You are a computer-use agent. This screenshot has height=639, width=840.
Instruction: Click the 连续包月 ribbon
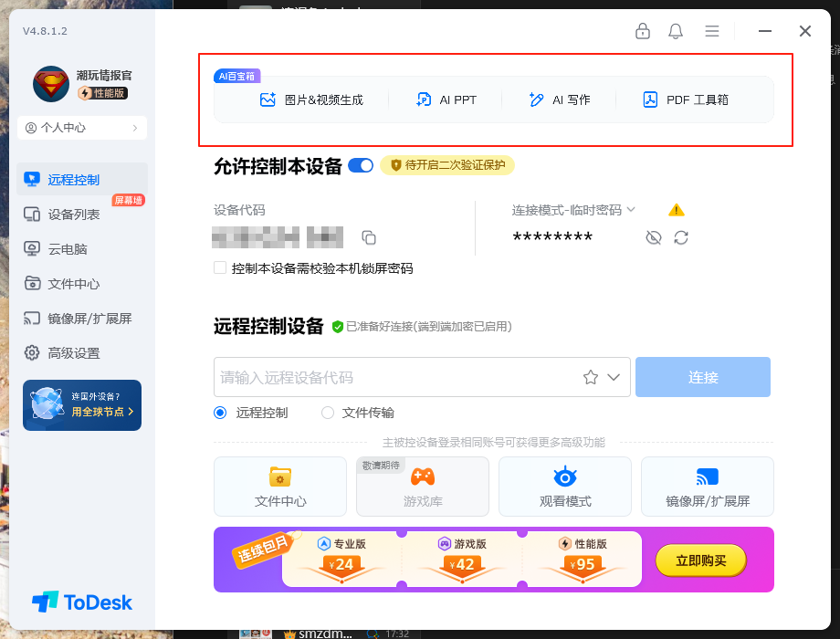[x=263, y=549]
